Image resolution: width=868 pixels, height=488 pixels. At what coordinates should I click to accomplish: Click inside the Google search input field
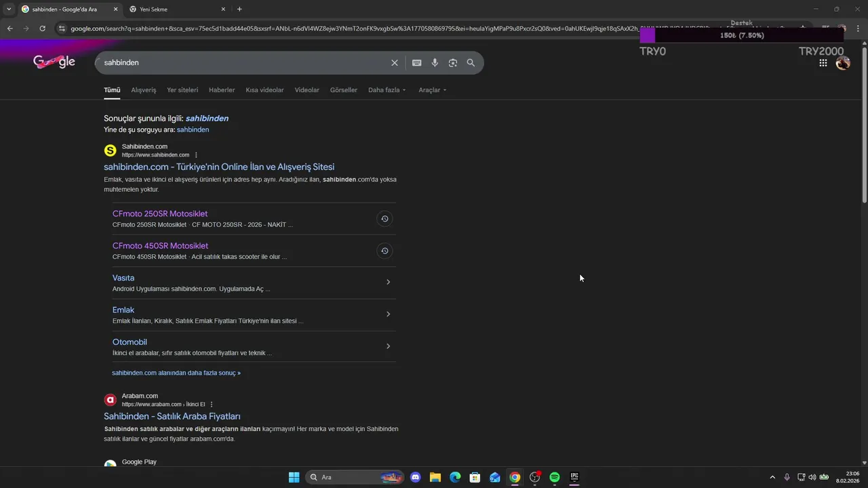pyautogui.click(x=244, y=62)
